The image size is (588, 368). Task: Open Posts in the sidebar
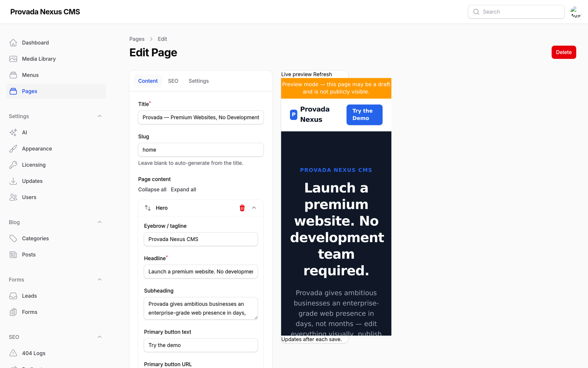point(56,255)
